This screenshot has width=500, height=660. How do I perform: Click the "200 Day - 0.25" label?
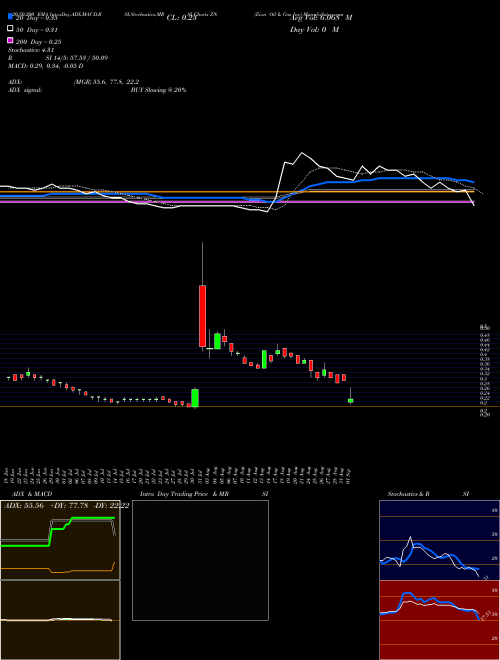39,42
